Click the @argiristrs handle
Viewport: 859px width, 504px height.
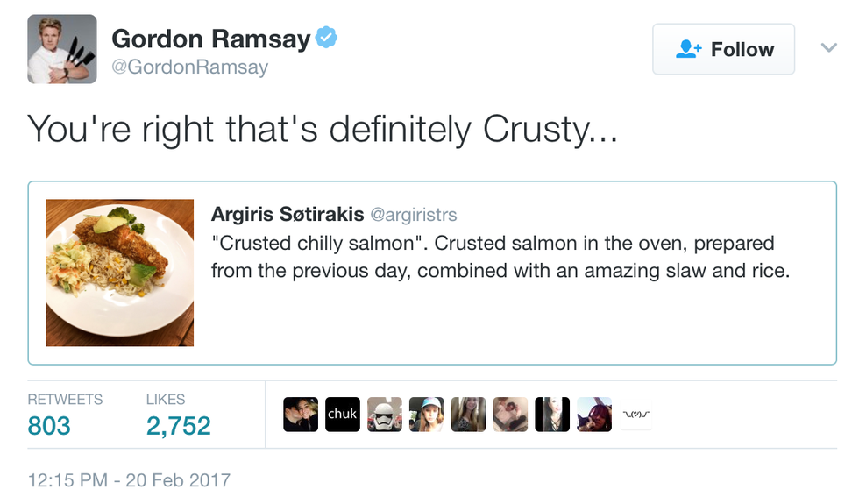point(413,215)
